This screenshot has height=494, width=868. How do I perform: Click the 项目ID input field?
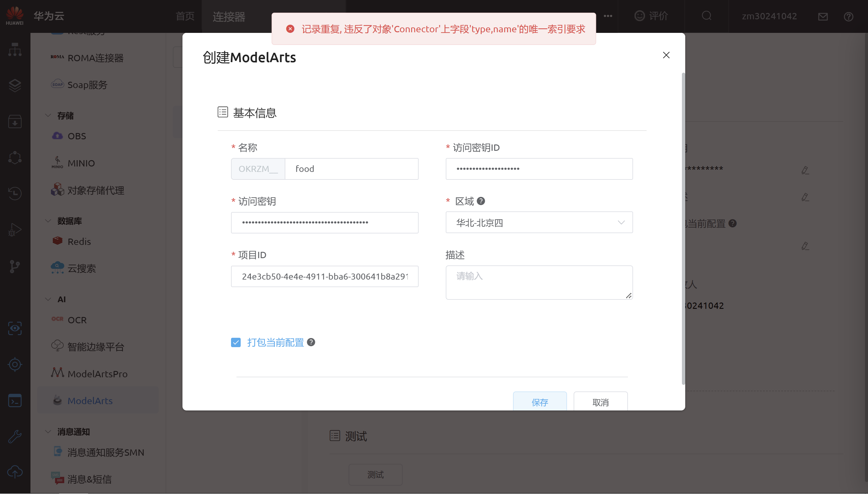[324, 277]
